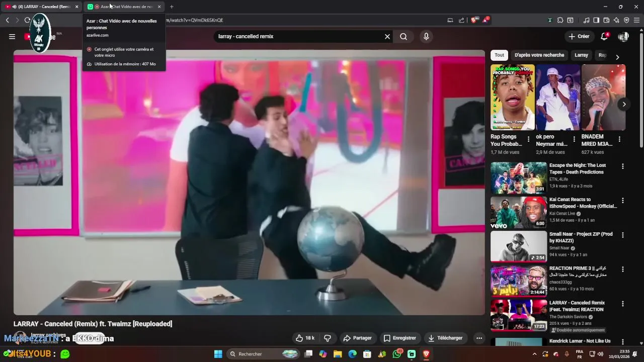
Task: Click the Enregistrer save button
Action: [399, 338]
